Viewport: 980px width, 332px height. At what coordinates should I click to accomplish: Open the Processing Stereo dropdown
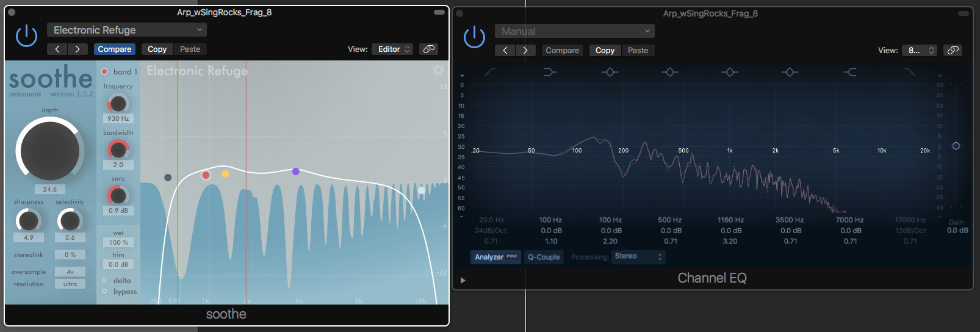pos(638,256)
